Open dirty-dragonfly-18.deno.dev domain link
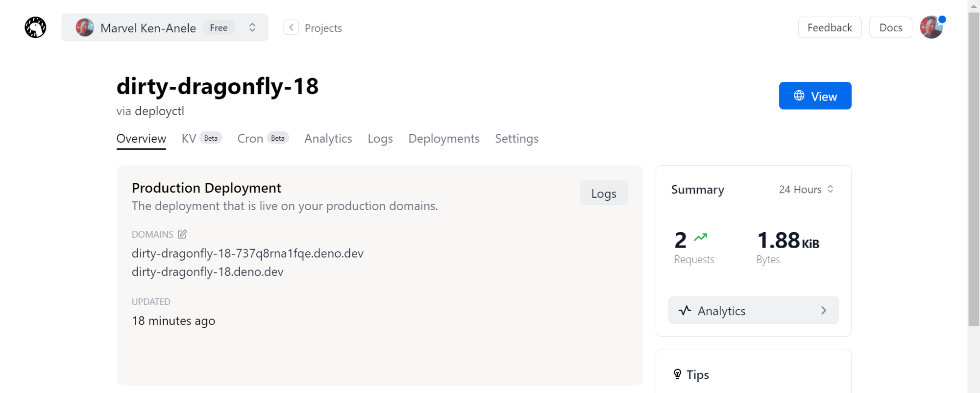 click(x=207, y=271)
